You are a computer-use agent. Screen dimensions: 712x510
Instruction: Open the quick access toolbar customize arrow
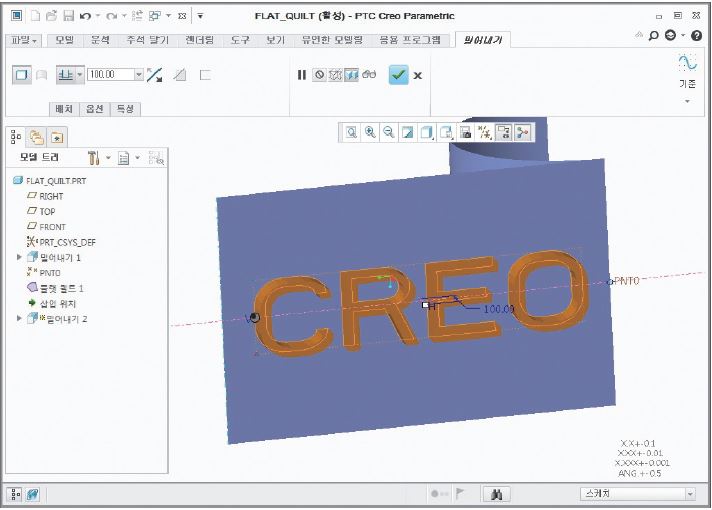pyautogui.click(x=200, y=16)
